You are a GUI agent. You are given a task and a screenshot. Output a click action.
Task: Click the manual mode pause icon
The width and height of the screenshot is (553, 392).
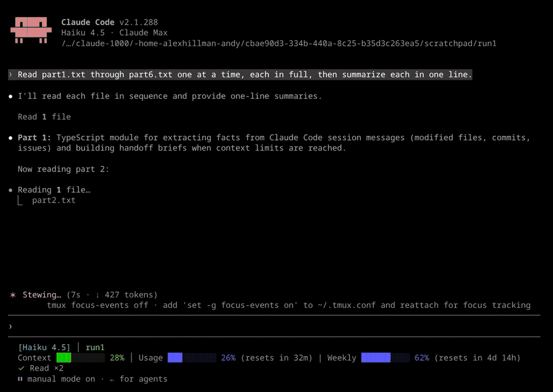tap(20, 379)
